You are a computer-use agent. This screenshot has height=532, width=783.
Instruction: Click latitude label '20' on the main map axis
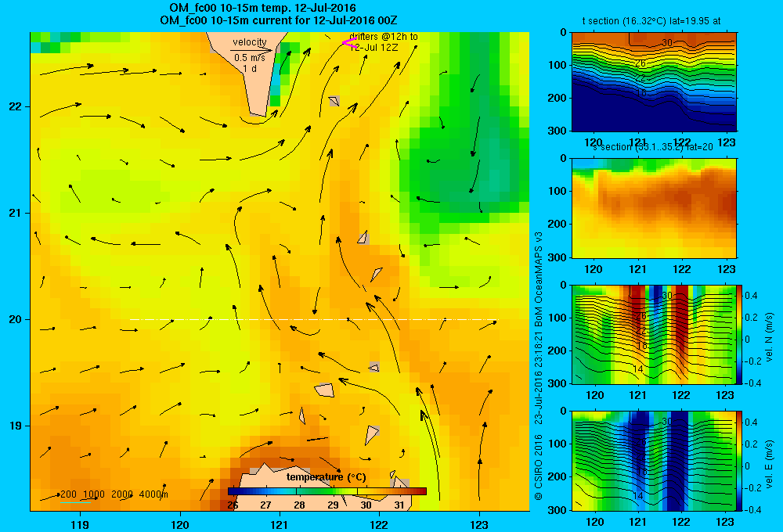point(16,319)
